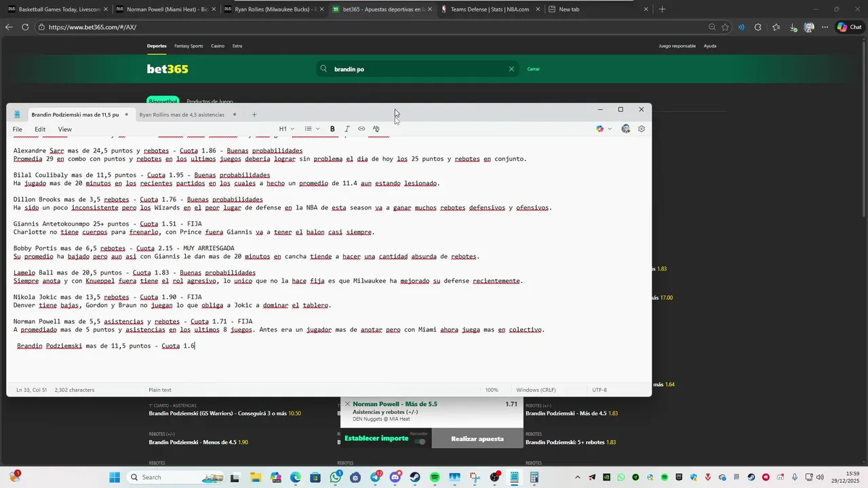Image resolution: width=868 pixels, height=488 pixels.
Task: Toggle bold formatting in Notepad toolbar
Action: tap(332, 129)
